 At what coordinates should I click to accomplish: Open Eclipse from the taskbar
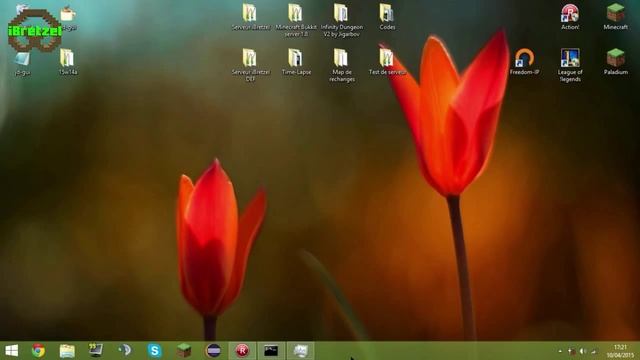213,351
